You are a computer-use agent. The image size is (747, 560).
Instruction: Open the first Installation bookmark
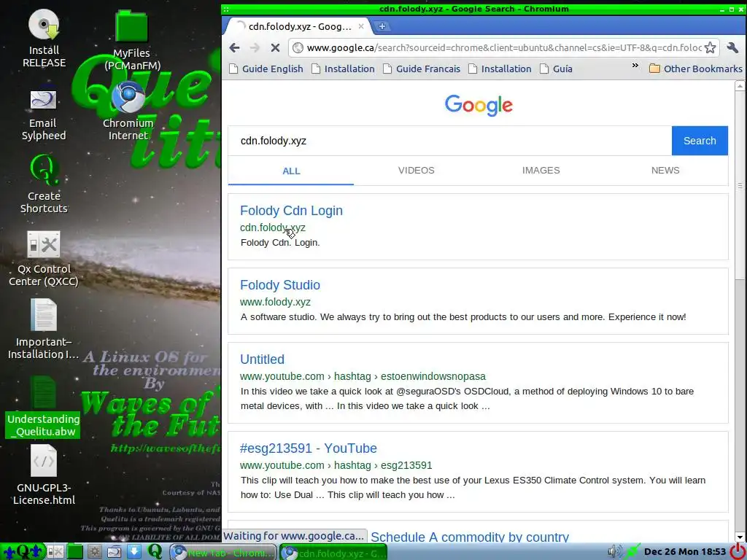343,69
